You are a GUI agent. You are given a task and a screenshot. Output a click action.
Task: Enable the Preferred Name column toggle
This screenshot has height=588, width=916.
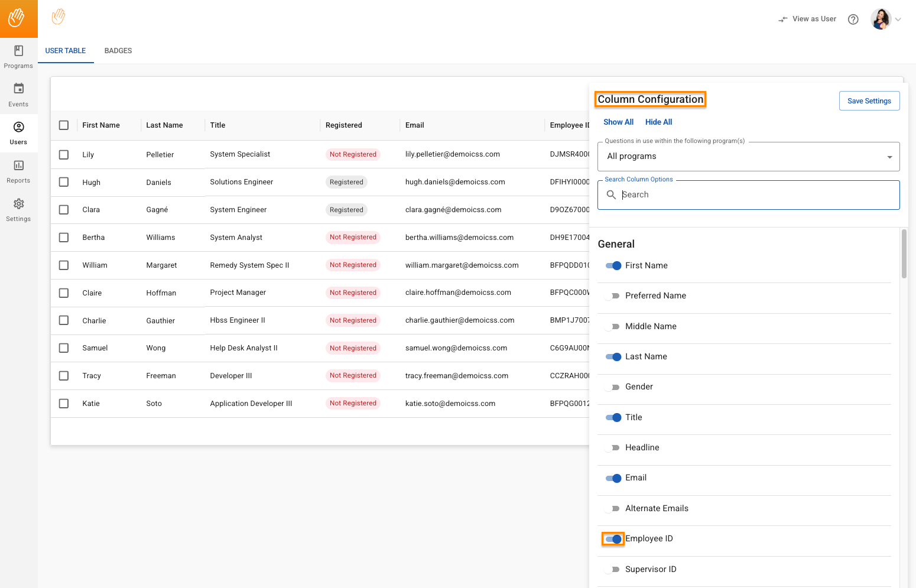pyautogui.click(x=613, y=296)
